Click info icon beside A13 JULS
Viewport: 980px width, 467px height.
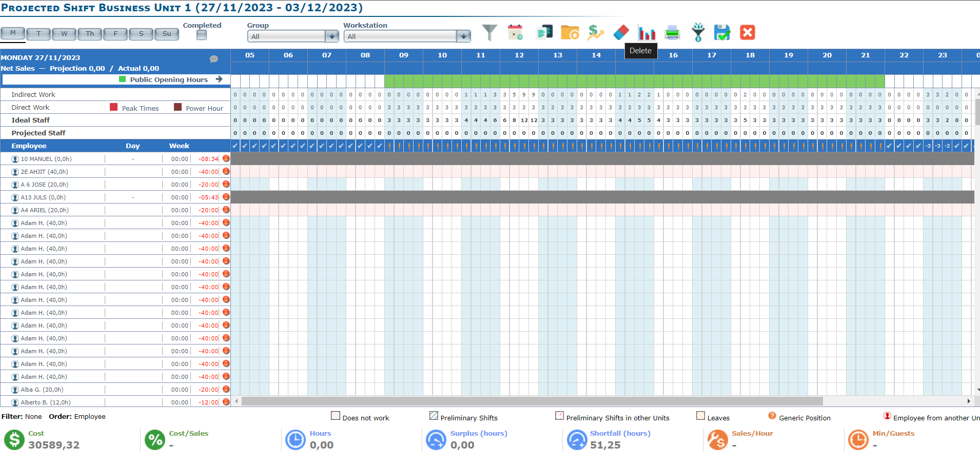[15, 197]
